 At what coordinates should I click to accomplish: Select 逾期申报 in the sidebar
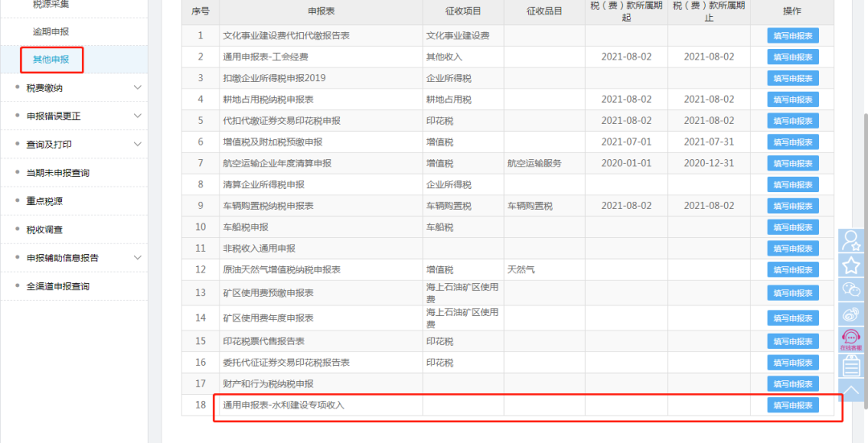coord(51,31)
